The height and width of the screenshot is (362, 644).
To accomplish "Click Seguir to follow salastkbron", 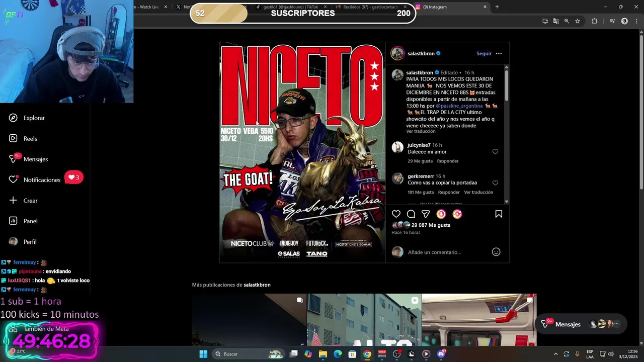I will coord(484,53).
